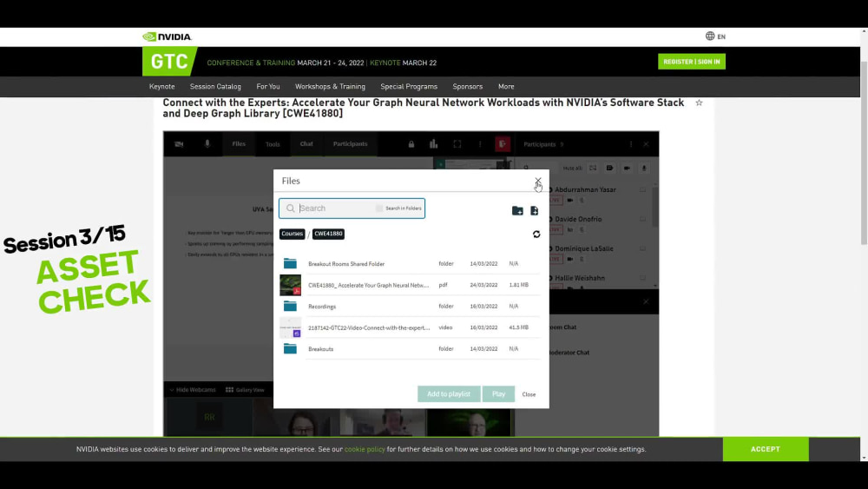Open the Keynote menu
This screenshot has width=868, height=489.
coord(161,86)
